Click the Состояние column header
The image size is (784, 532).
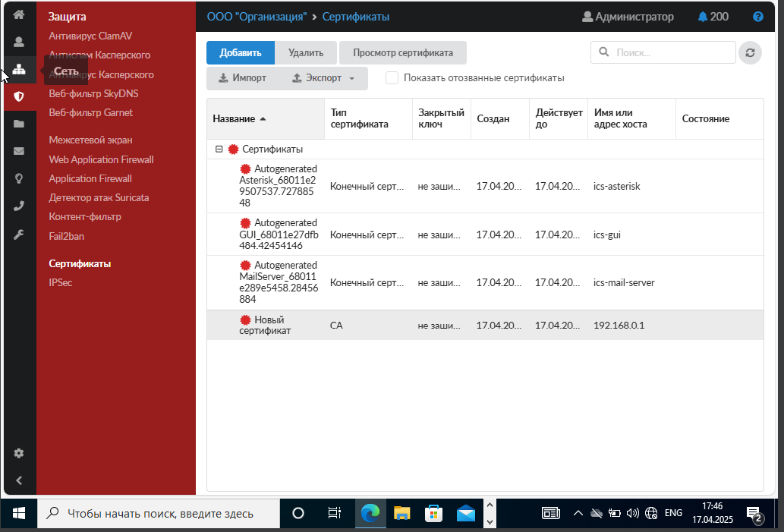719,118
